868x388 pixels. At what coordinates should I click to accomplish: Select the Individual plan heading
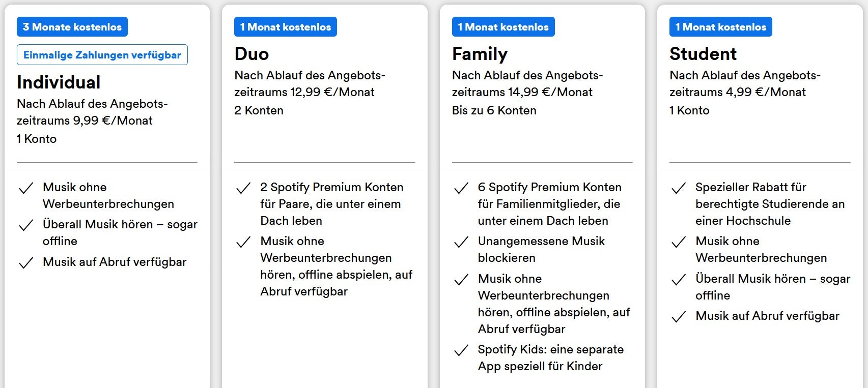click(x=59, y=82)
